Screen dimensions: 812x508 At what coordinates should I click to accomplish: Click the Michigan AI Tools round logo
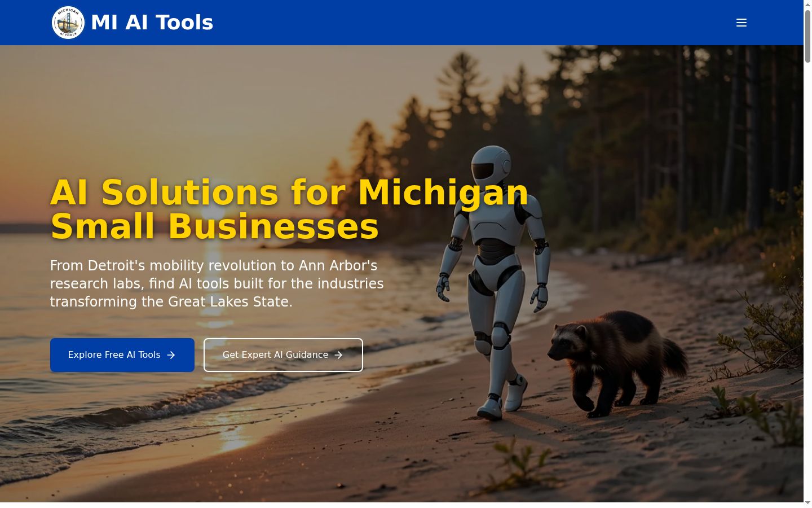pyautogui.click(x=68, y=23)
